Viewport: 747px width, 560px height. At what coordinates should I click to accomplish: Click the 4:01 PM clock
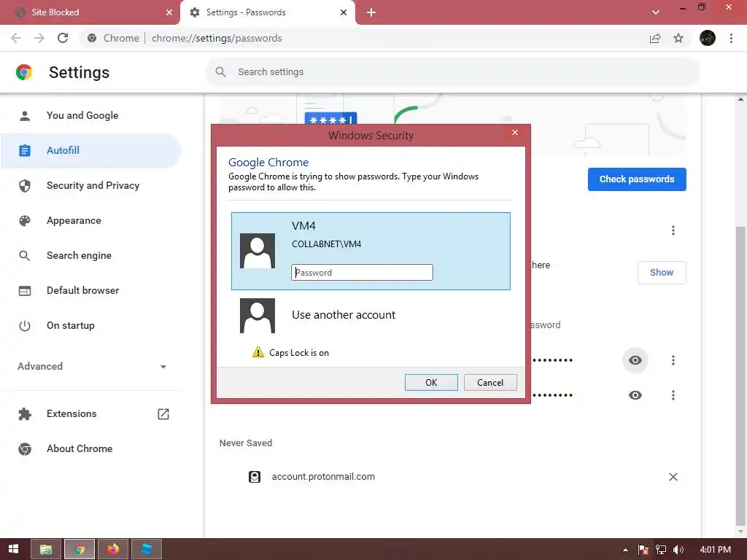pyautogui.click(x=716, y=550)
